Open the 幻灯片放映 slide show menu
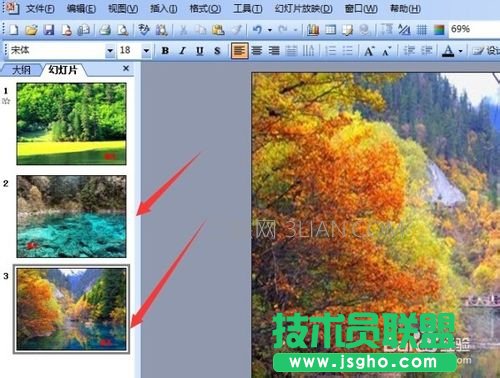 point(304,9)
